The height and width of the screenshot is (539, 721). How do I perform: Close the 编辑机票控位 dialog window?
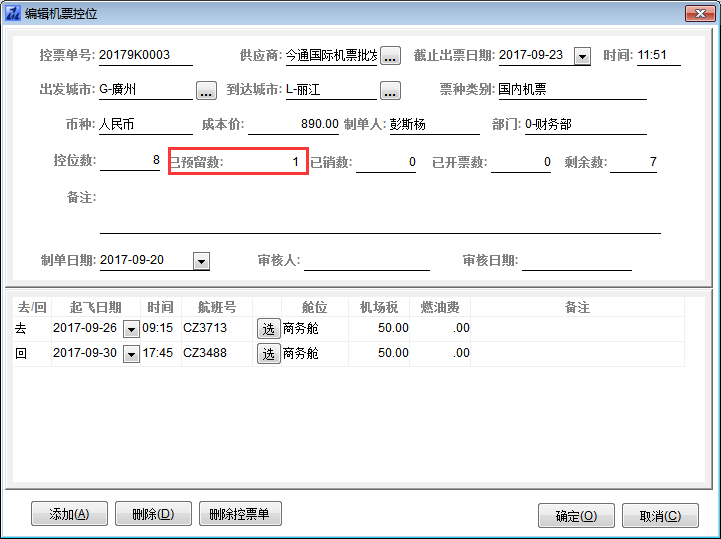coord(700,13)
